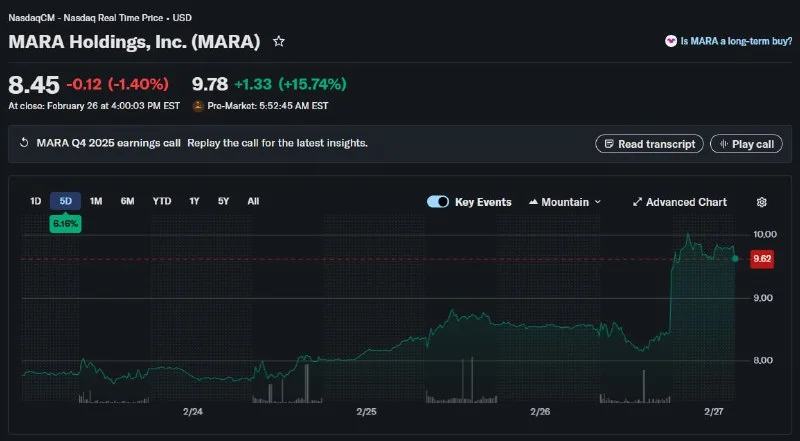The height and width of the screenshot is (441, 800).
Task: Show the 5Y price range
Action: [224, 201]
